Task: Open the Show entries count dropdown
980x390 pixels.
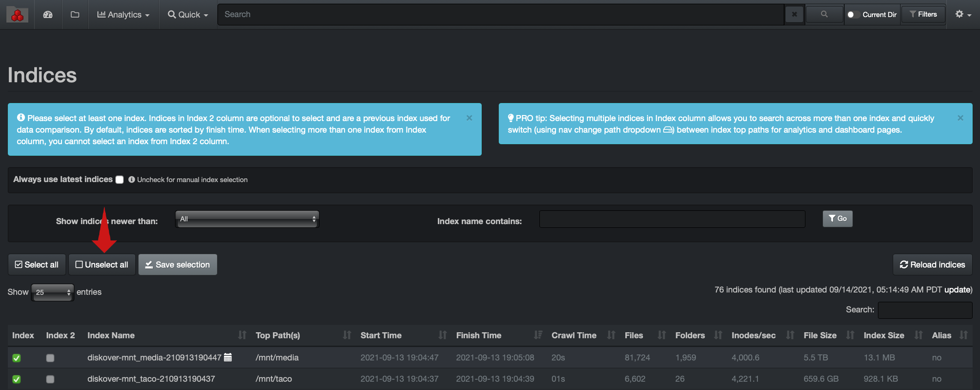Action: click(x=53, y=292)
